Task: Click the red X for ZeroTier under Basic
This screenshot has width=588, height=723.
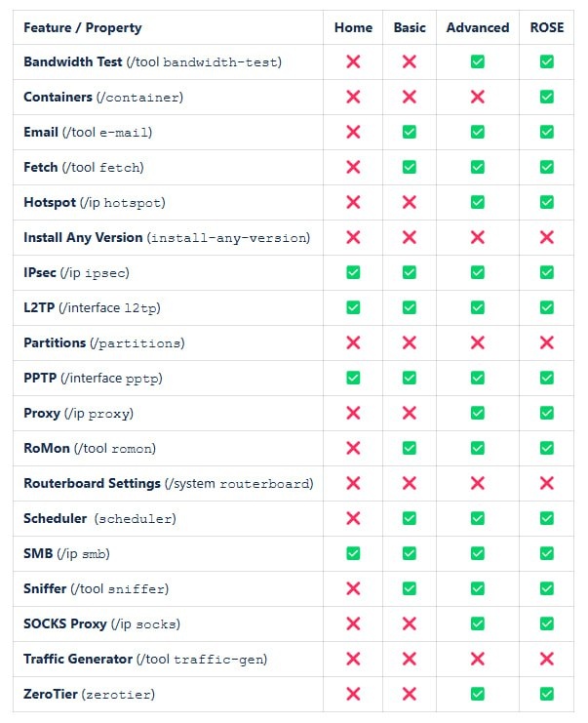Action: coord(410,694)
